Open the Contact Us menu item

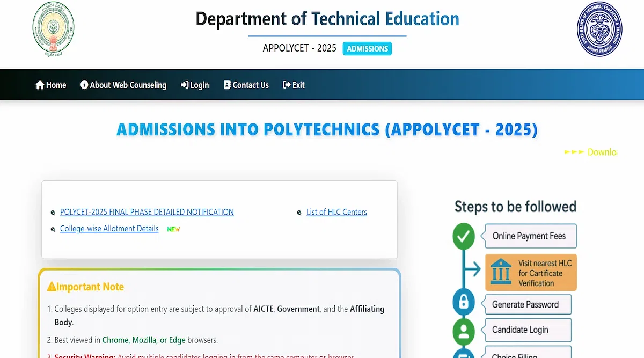pyautogui.click(x=246, y=85)
